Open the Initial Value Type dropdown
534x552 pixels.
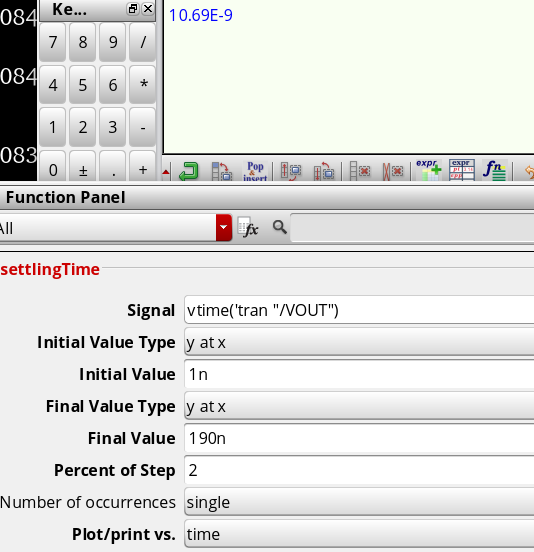[359, 343]
